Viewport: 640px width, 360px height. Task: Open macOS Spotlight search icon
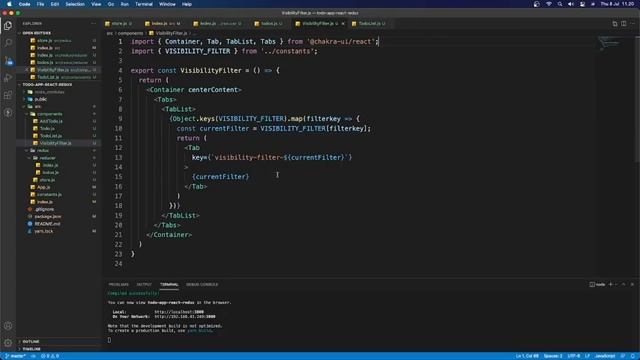pyautogui.click(x=560, y=4)
